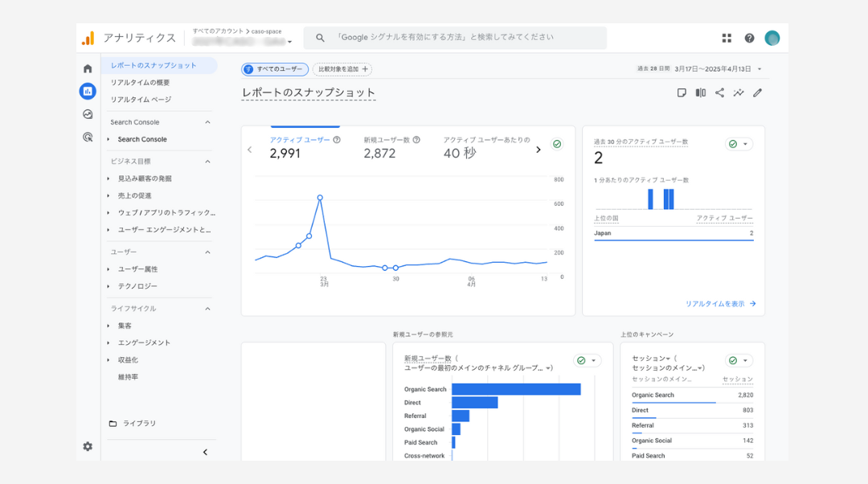Open the property selector dropdown

(x=289, y=42)
